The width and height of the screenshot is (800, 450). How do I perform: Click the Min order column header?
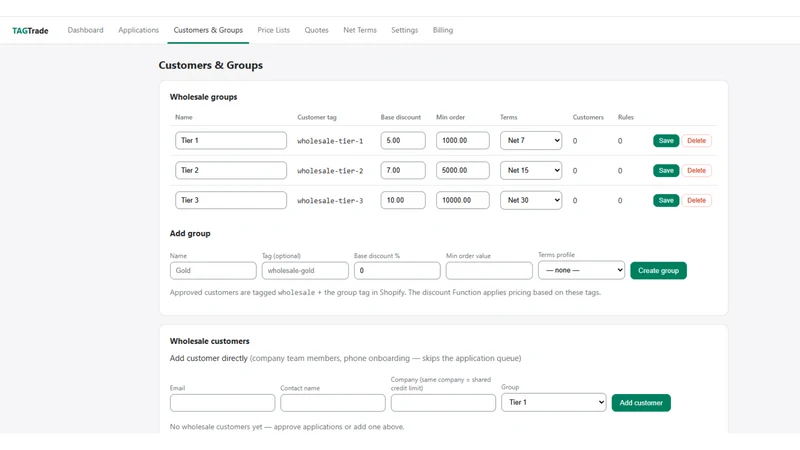tap(450, 117)
